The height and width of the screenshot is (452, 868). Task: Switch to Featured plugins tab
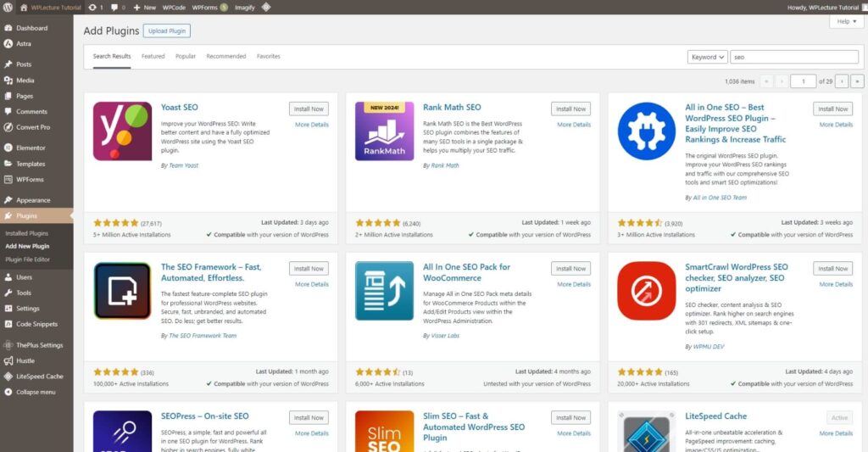(153, 56)
